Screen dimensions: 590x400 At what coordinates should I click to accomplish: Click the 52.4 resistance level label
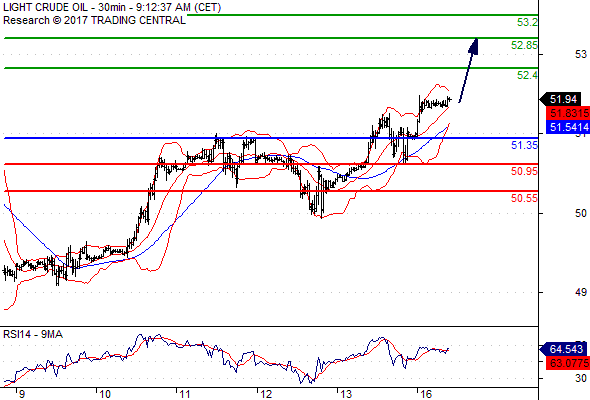(527, 75)
